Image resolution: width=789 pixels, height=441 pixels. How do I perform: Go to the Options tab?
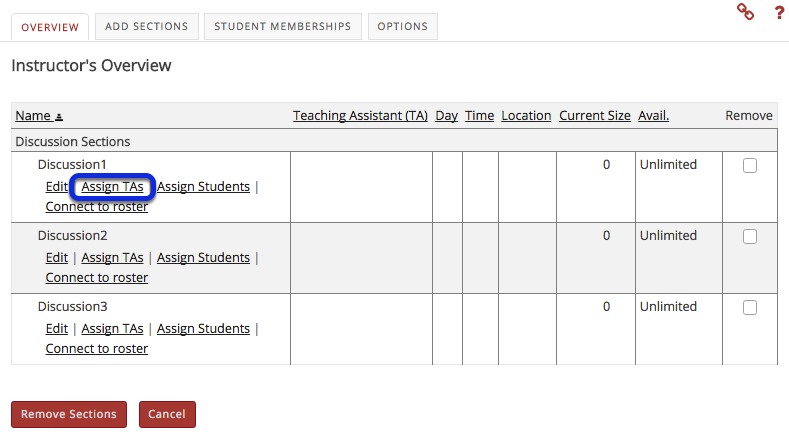(x=403, y=27)
